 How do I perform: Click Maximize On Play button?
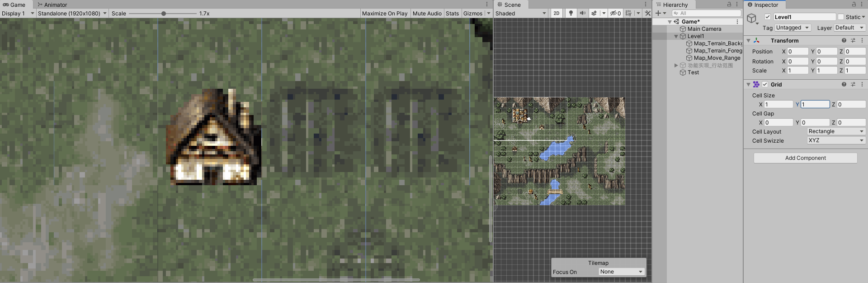coord(385,13)
